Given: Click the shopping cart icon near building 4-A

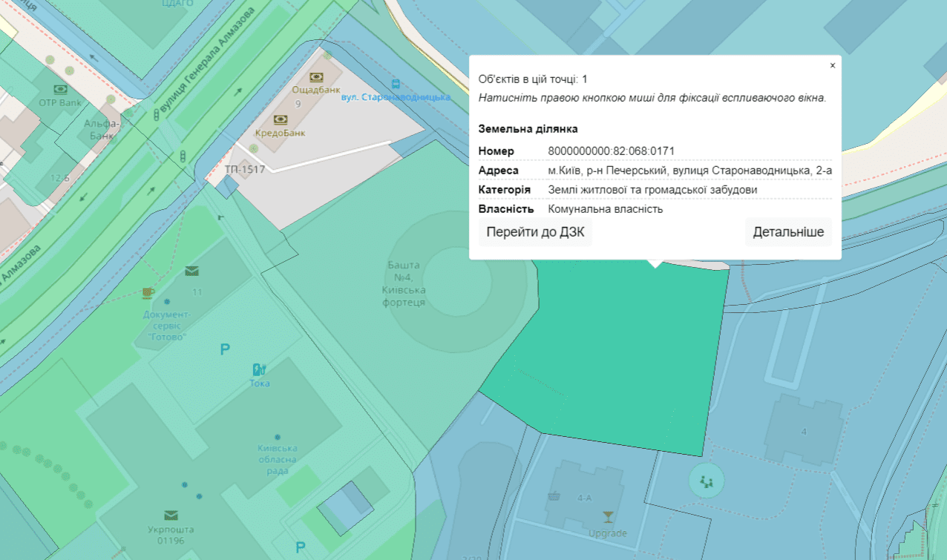Looking at the screenshot, I should (x=553, y=496).
